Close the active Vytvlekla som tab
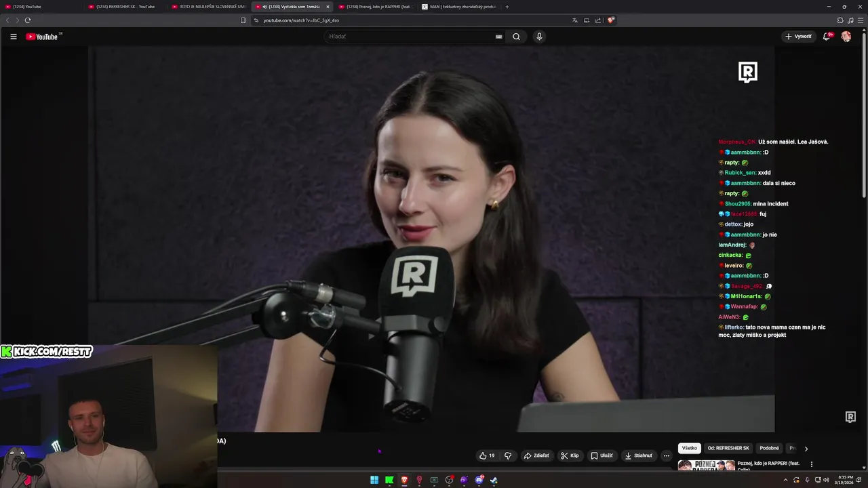The image size is (868, 488). coord(328,7)
